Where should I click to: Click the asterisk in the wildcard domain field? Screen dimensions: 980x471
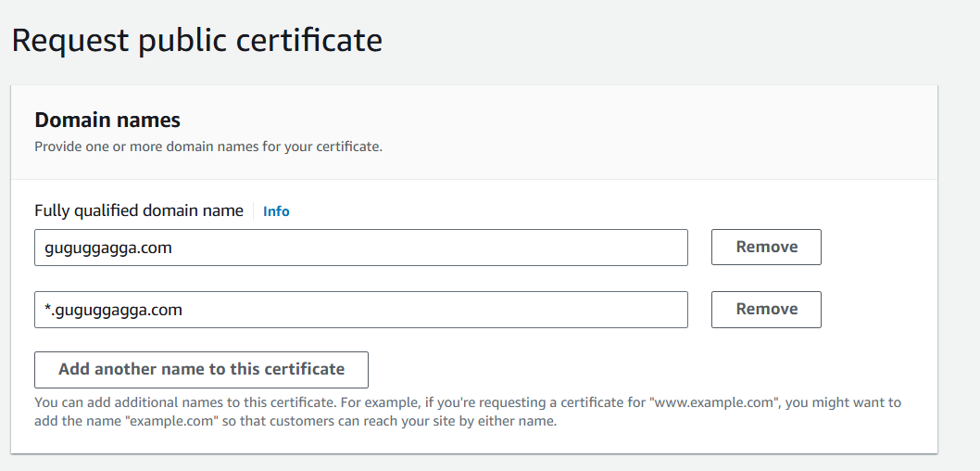(47, 310)
